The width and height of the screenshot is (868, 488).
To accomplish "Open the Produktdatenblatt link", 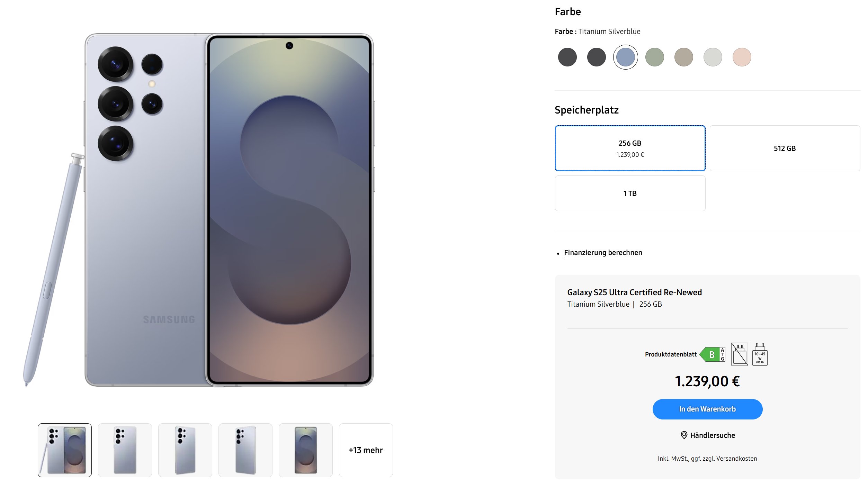I will [670, 354].
